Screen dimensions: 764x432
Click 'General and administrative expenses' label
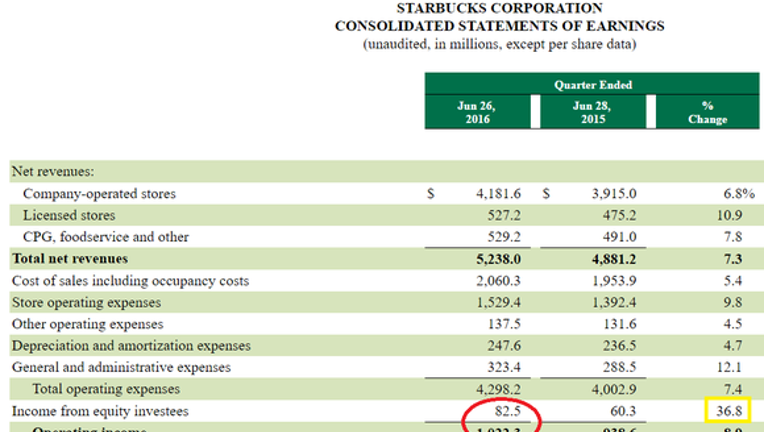[121, 367]
